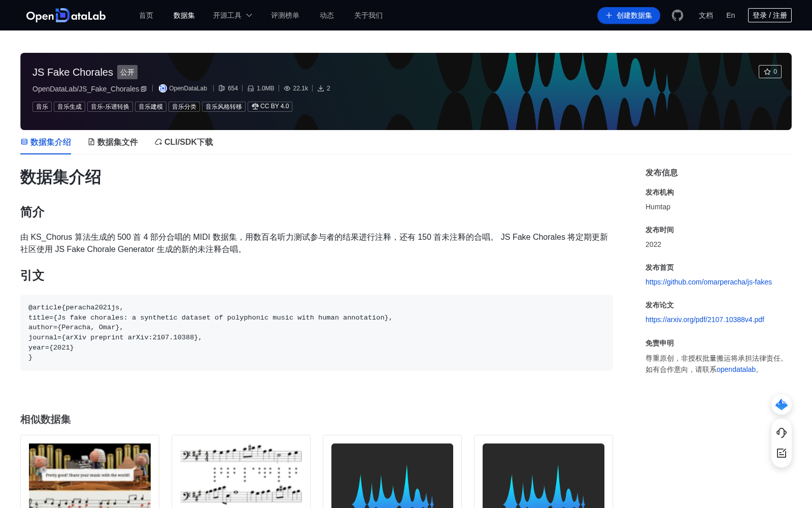
Task: Click the OpenDataLab organization avatar
Action: pyautogui.click(x=163, y=88)
